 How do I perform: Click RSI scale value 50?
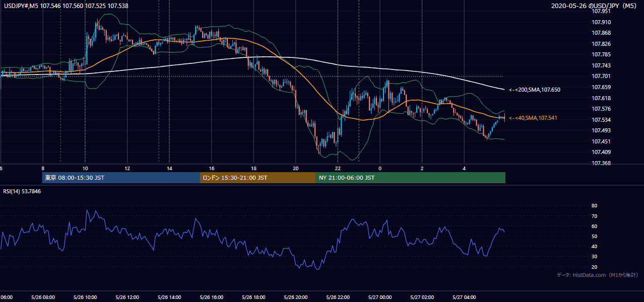595,236
